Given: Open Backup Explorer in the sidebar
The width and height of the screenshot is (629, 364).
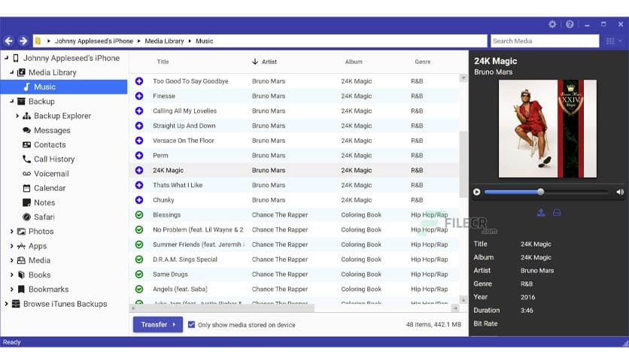Looking at the screenshot, I should pos(62,116).
